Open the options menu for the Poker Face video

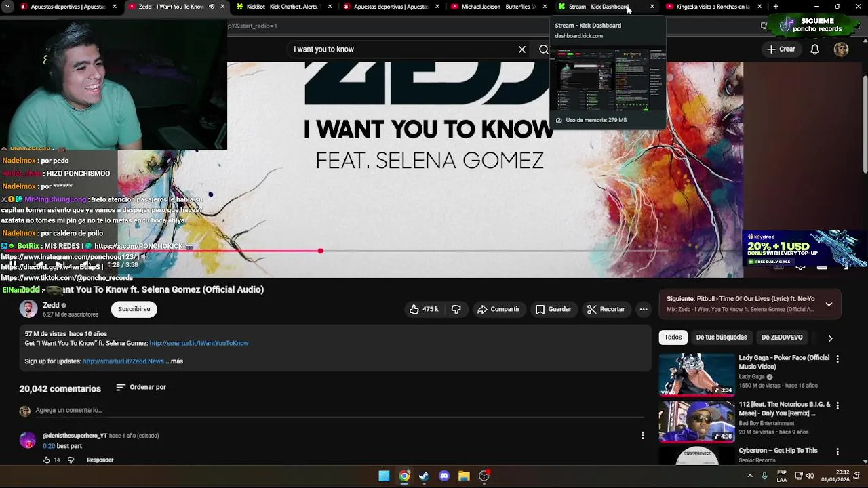837,359
